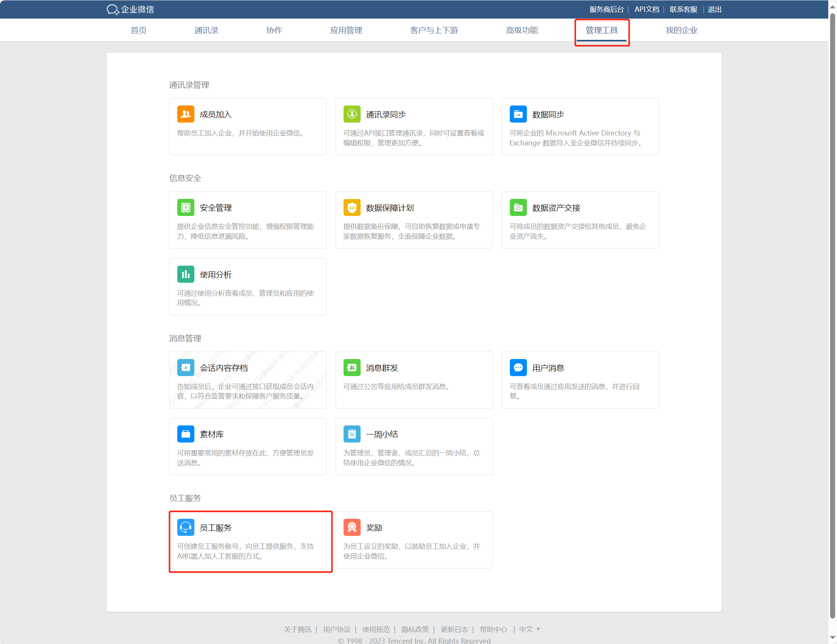Click the 员工服务 headset icon
This screenshot has height=644, width=837.
(x=186, y=527)
